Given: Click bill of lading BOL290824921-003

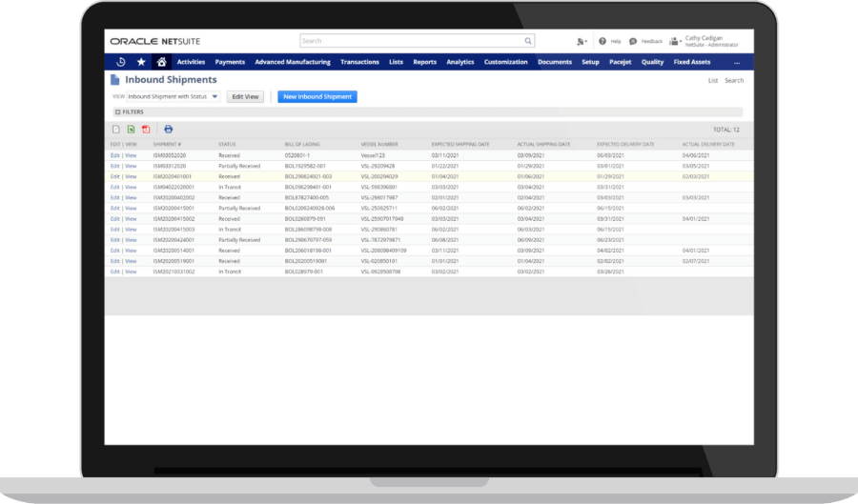Looking at the screenshot, I should (x=308, y=176).
